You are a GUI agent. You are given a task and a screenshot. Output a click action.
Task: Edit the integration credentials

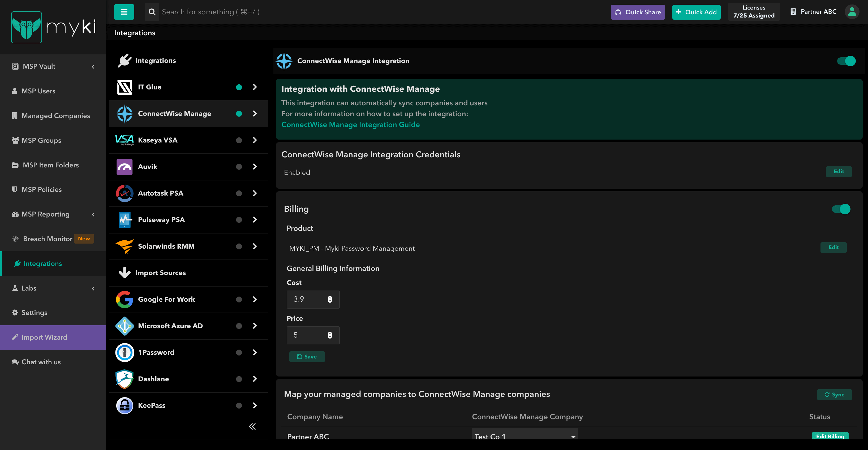838,171
